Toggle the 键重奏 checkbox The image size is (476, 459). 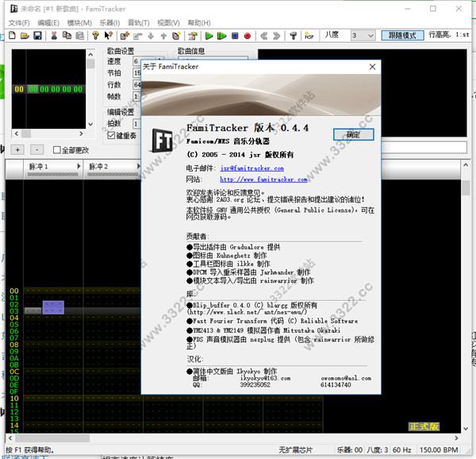point(112,135)
